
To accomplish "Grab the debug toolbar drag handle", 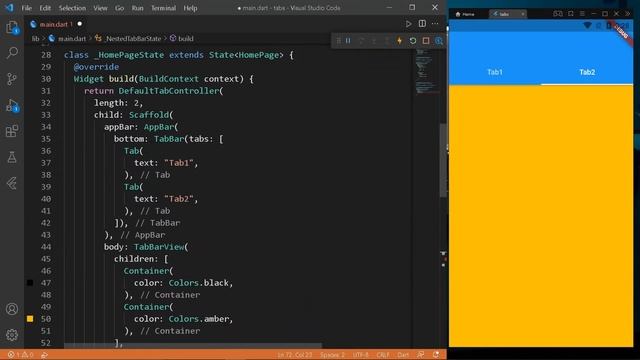I will pyautogui.click(x=338, y=41).
